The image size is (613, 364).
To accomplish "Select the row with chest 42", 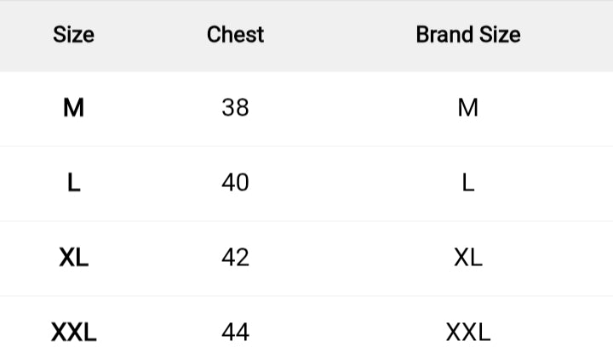I will (341, 258).
